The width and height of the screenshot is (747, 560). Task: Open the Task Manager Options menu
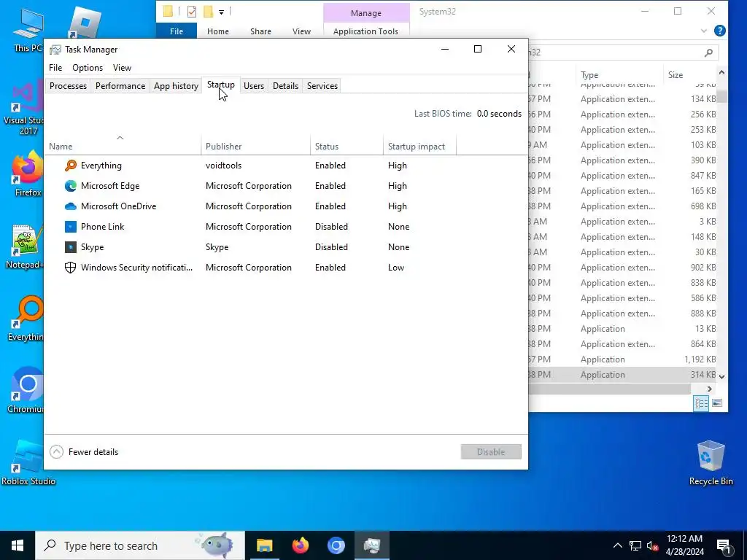[88, 68]
